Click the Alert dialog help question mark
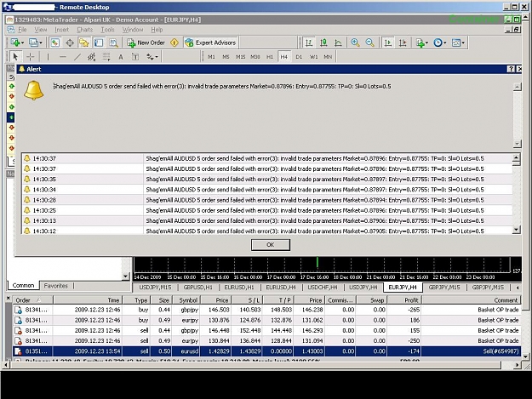Screen dimensions: 532x399 coord(511,69)
